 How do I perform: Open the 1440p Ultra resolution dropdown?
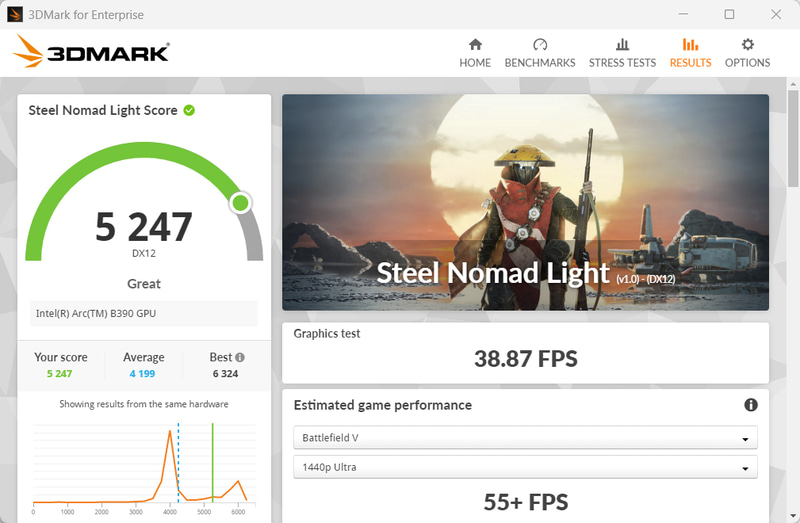click(x=525, y=467)
